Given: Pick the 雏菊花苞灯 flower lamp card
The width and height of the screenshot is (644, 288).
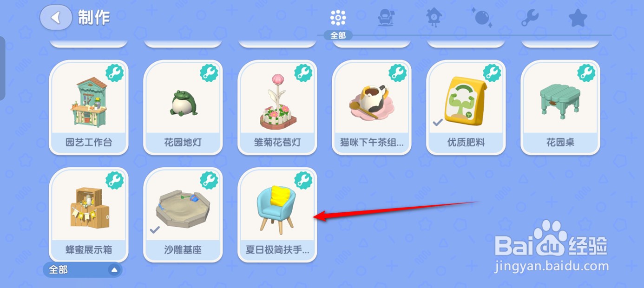Looking at the screenshot, I should (277, 107).
